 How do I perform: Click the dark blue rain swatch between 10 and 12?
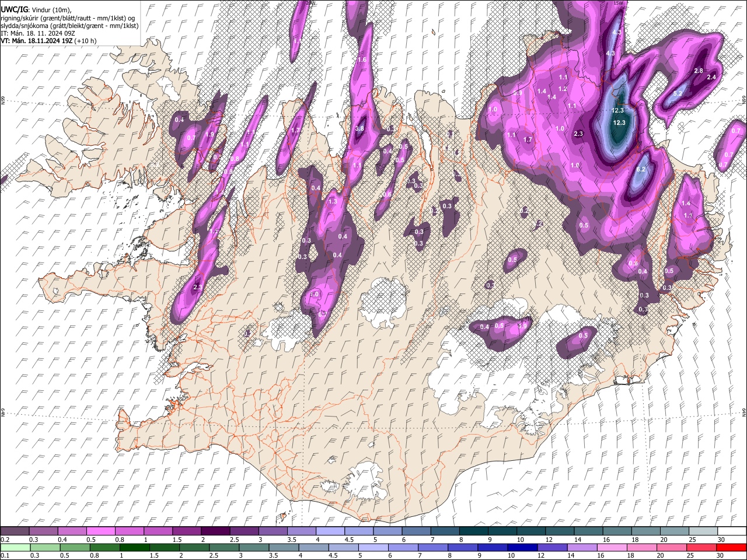[x=523, y=547]
